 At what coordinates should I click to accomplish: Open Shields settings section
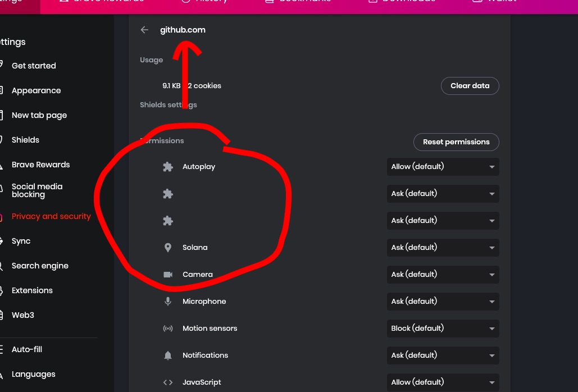(25, 140)
